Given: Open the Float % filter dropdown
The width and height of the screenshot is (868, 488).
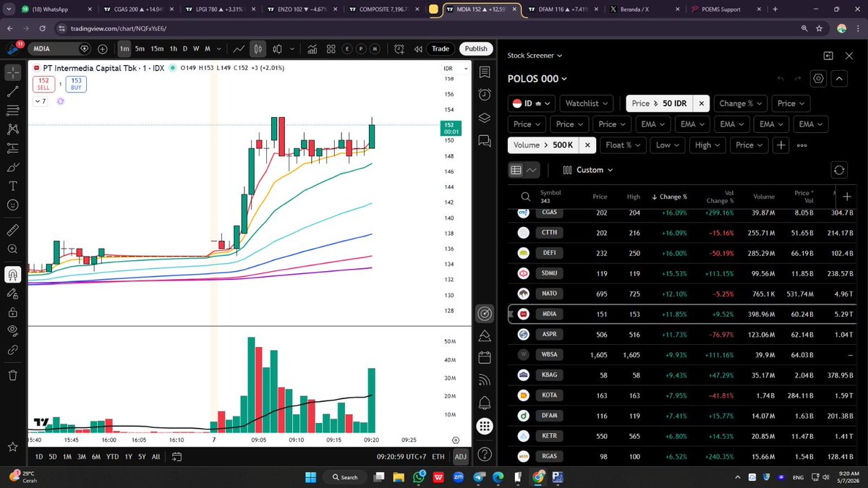Looking at the screenshot, I should point(623,145).
